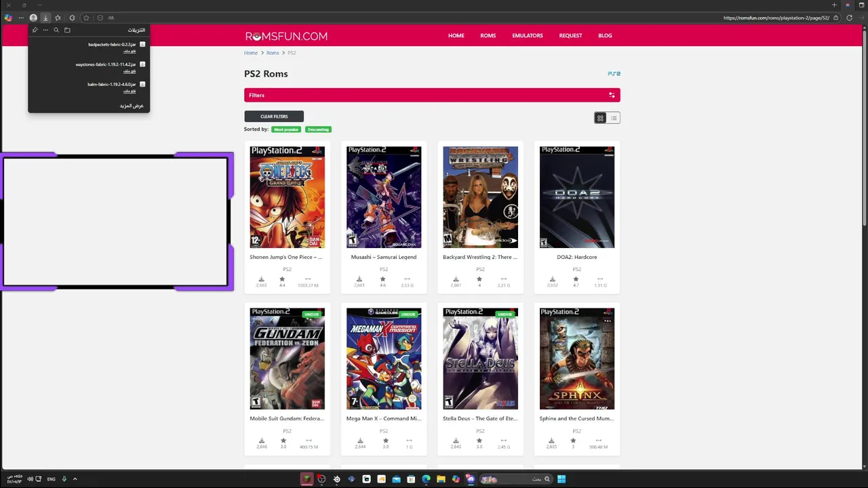Open the favorites list toolbar icon

58,18
